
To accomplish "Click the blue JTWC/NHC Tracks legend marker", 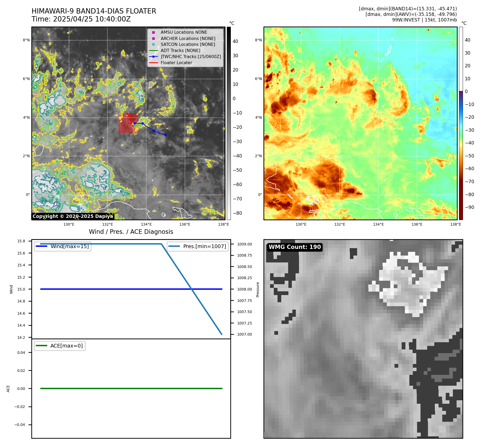I will [x=153, y=57].
